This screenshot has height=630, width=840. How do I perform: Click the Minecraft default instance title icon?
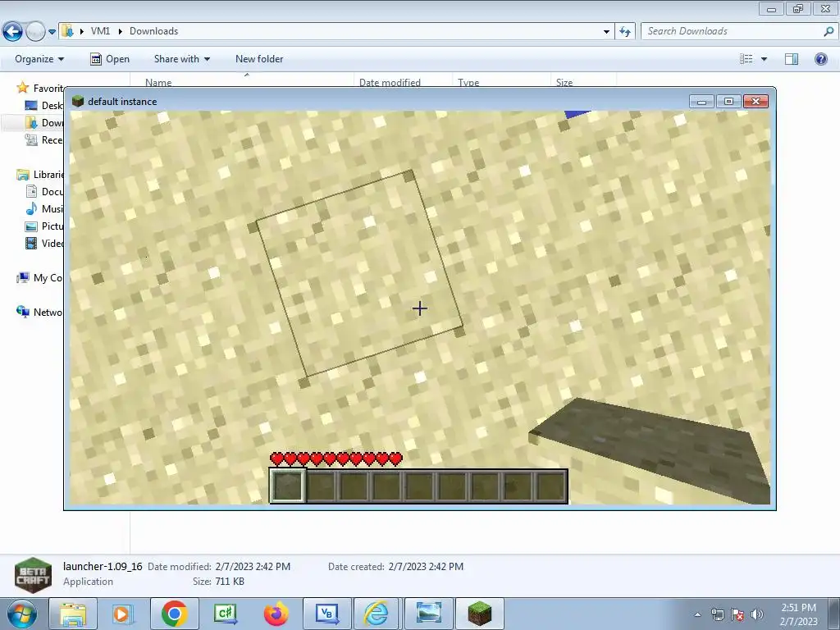point(78,101)
